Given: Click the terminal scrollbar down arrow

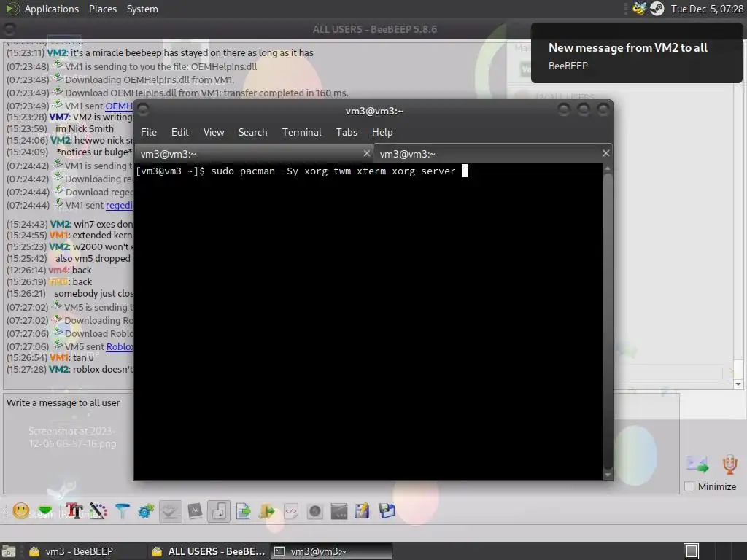Looking at the screenshot, I should point(608,475).
